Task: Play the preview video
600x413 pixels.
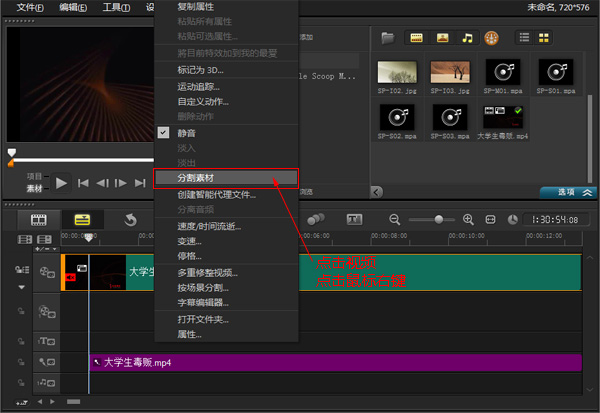Action: click(61, 183)
